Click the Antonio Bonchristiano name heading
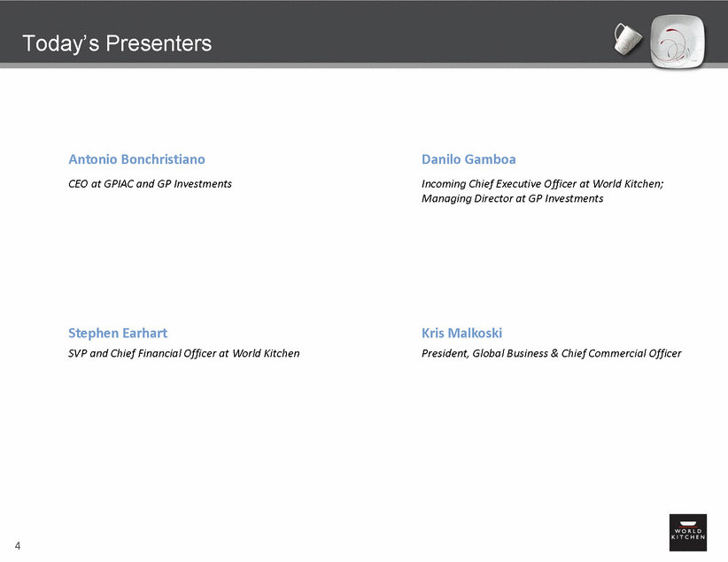The image size is (728, 562). pyautogui.click(x=136, y=159)
